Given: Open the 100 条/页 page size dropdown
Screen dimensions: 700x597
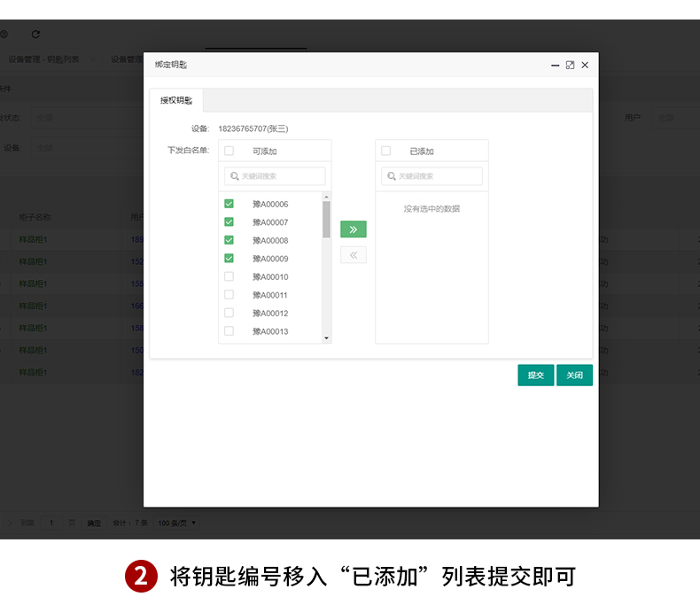Looking at the screenshot, I should 177,523.
